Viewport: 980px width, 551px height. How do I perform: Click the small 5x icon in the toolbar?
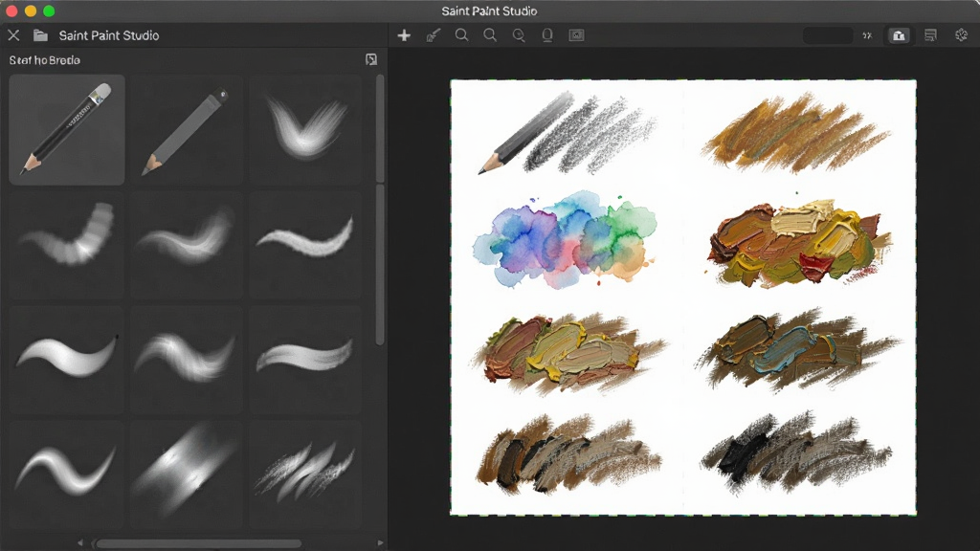click(x=867, y=35)
